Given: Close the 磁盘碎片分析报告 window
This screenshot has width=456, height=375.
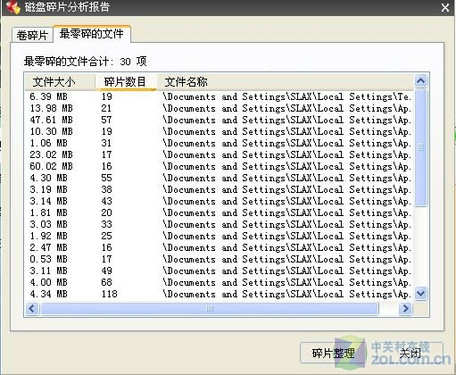Looking at the screenshot, I should [x=445, y=7].
